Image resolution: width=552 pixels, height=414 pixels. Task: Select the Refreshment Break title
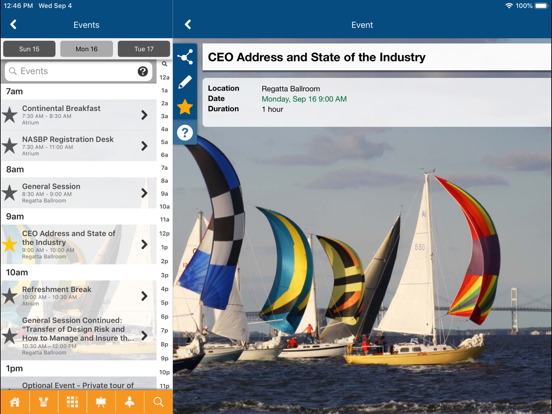point(57,289)
